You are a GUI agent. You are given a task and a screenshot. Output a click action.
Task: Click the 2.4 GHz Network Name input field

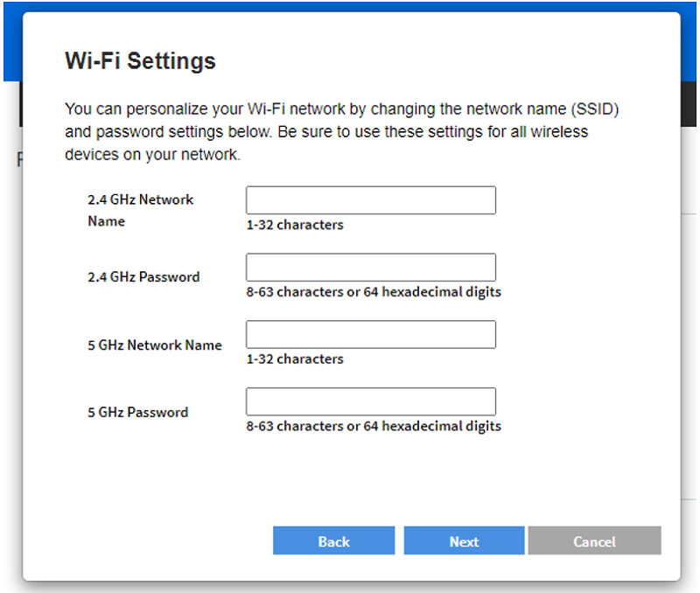click(370, 200)
